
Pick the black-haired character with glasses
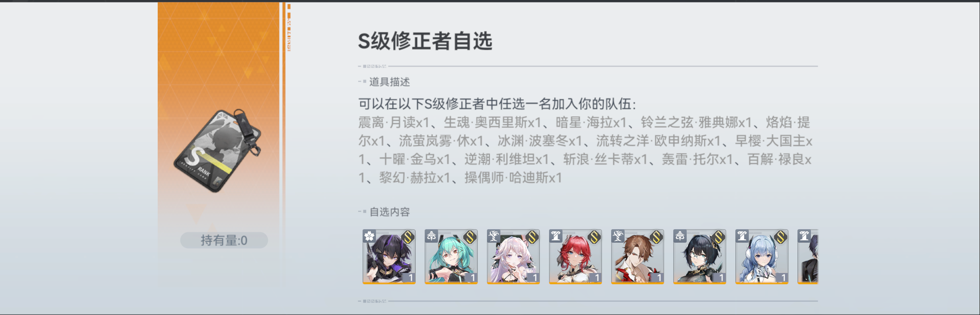(699, 256)
